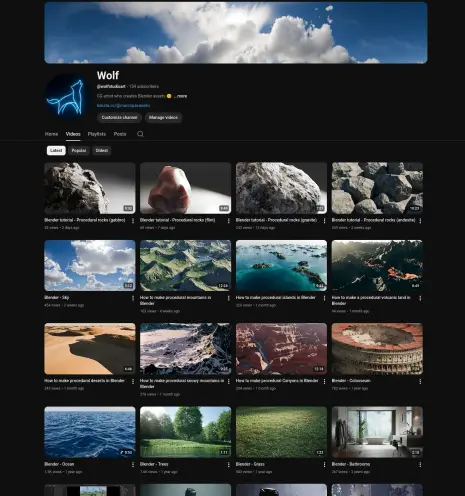Click the Customize channel button
Image resolution: width=465 pixels, height=496 pixels.
pyautogui.click(x=119, y=117)
